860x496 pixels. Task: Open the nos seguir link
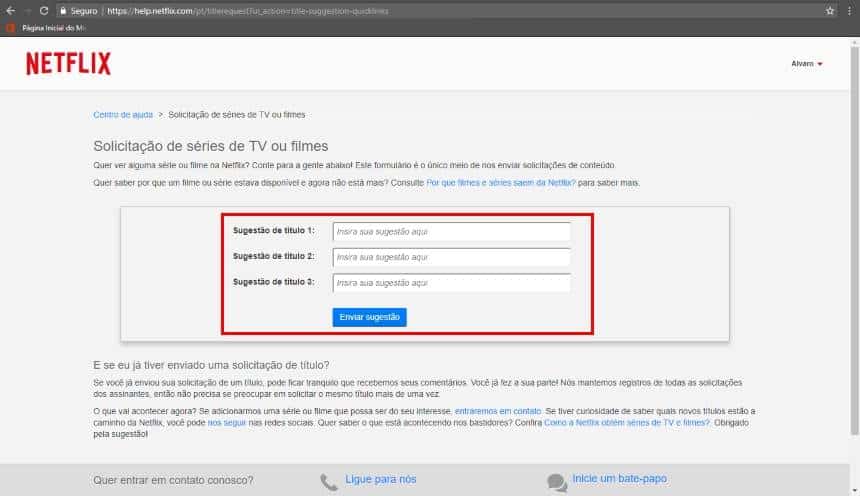tap(227, 422)
